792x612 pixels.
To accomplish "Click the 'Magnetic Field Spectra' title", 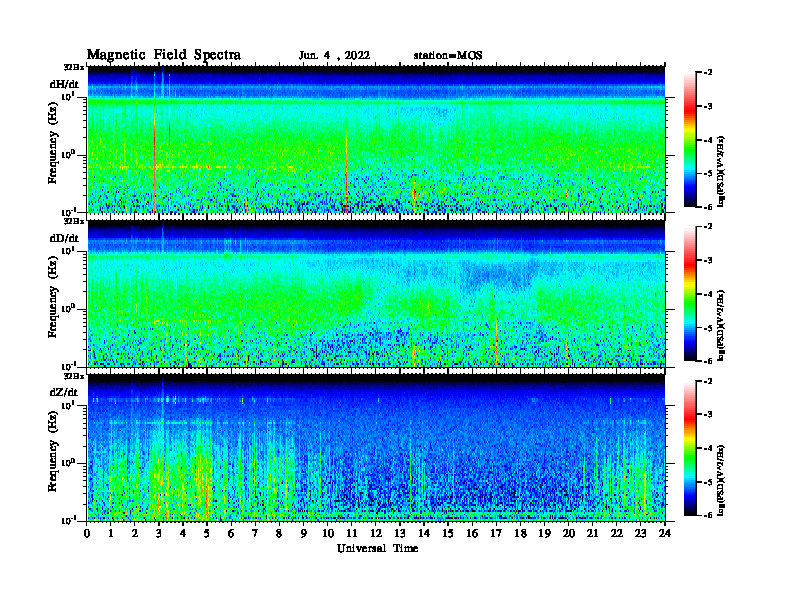I will [164, 55].
